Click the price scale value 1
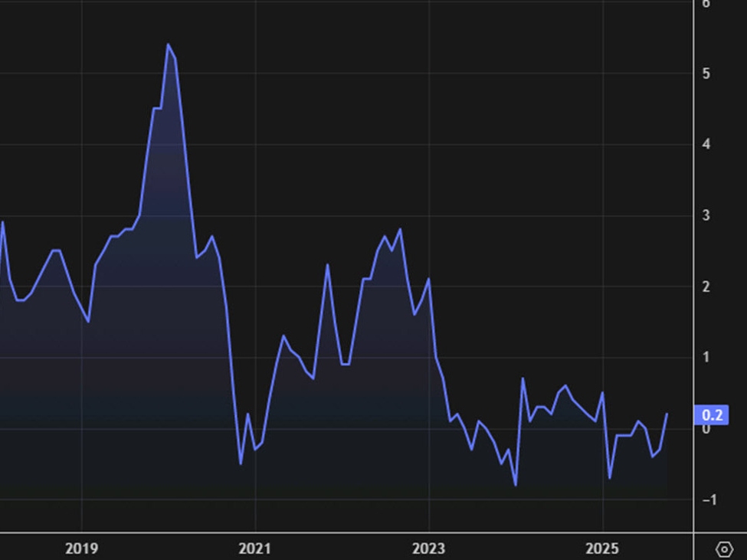 (706, 355)
